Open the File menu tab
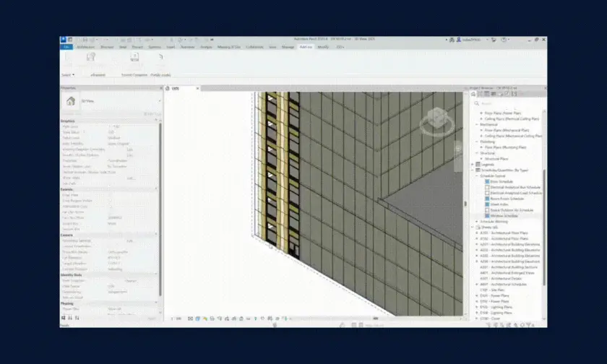The height and width of the screenshot is (364, 607). [x=66, y=47]
